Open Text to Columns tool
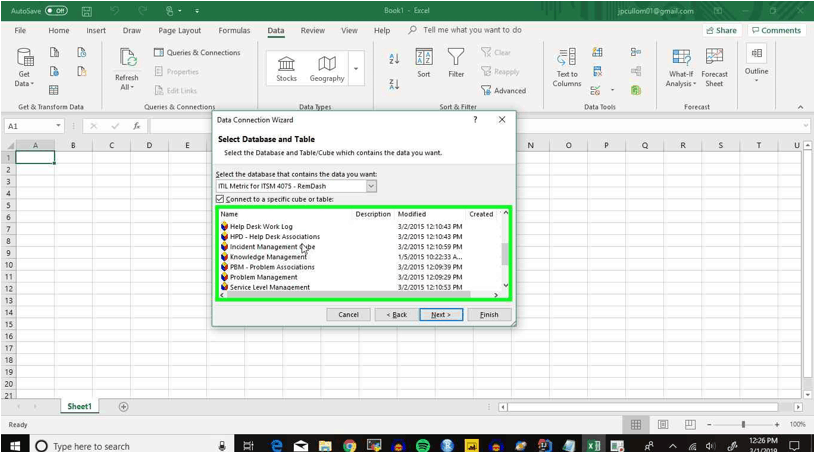 click(566, 67)
